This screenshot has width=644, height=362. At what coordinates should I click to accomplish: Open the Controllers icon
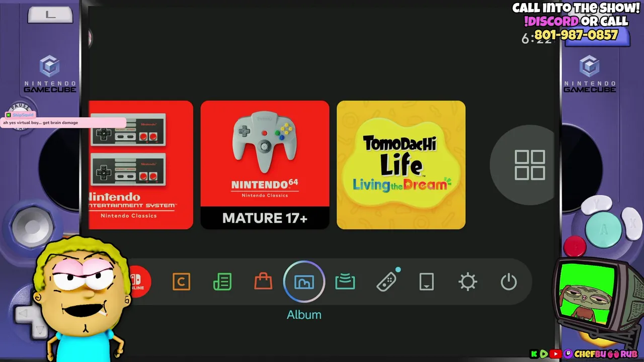tap(386, 282)
